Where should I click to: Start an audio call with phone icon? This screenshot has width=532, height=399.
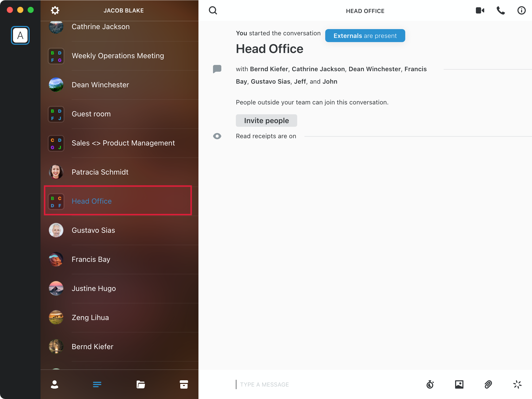pyautogui.click(x=501, y=10)
